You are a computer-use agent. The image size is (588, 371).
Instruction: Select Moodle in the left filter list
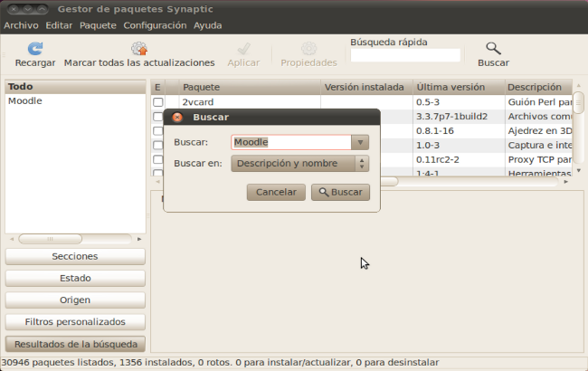pyautogui.click(x=25, y=101)
